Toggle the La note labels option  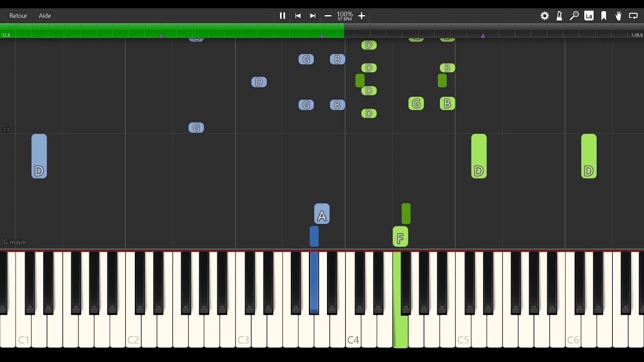pos(589,16)
